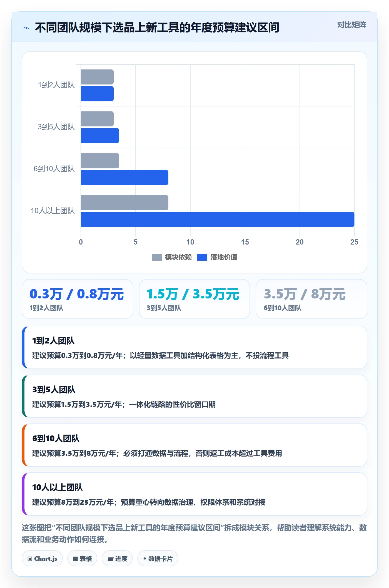The image size is (389, 588).
Task: Select the 0.3万 / 0.8万元 stat card
Action: pyautogui.click(x=78, y=299)
